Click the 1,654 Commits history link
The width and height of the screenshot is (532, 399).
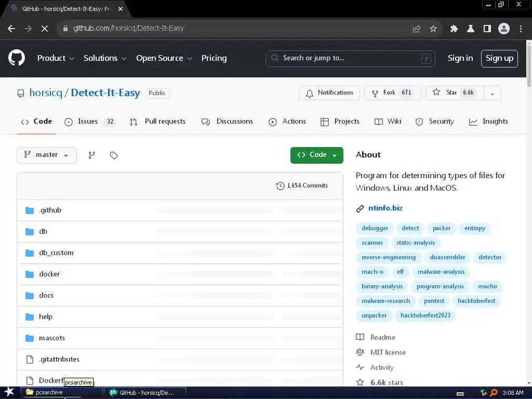tap(302, 185)
